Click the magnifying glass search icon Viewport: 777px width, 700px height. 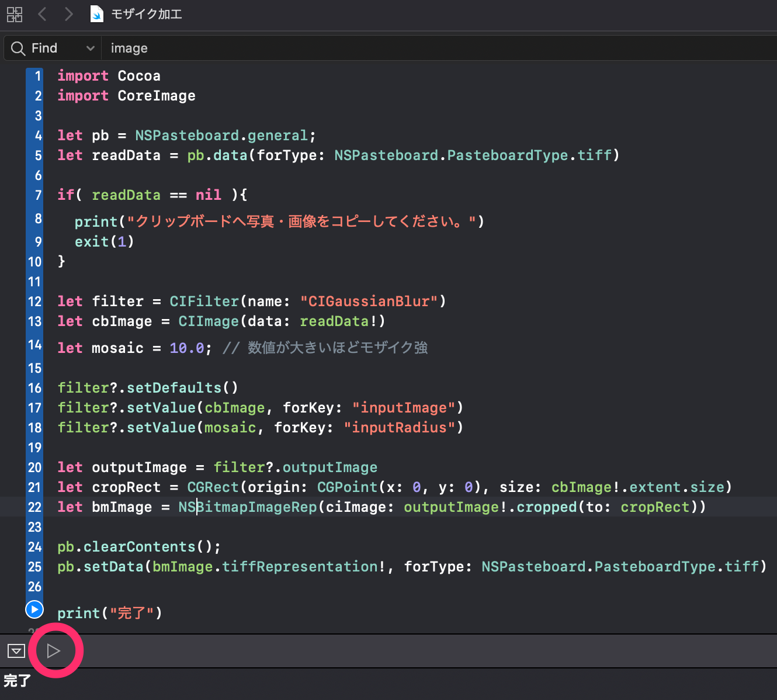18,48
